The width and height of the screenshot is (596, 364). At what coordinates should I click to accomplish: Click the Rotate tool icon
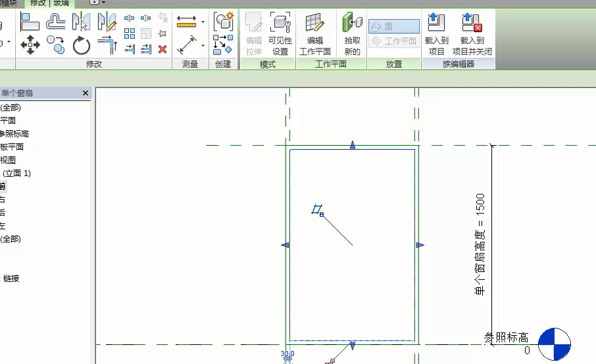[x=82, y=45]
